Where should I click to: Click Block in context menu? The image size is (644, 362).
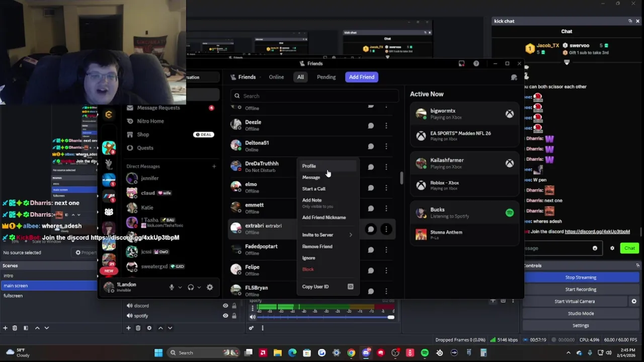327,269
